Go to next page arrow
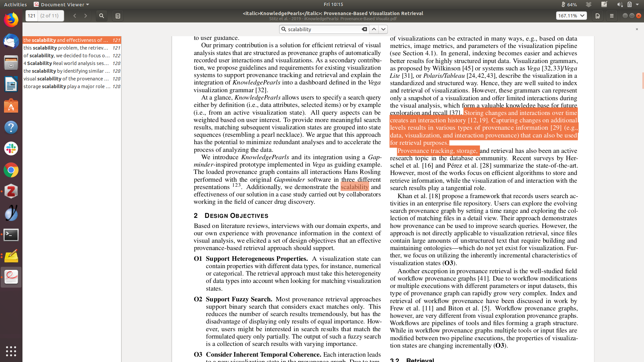 (x=86, y=16)
